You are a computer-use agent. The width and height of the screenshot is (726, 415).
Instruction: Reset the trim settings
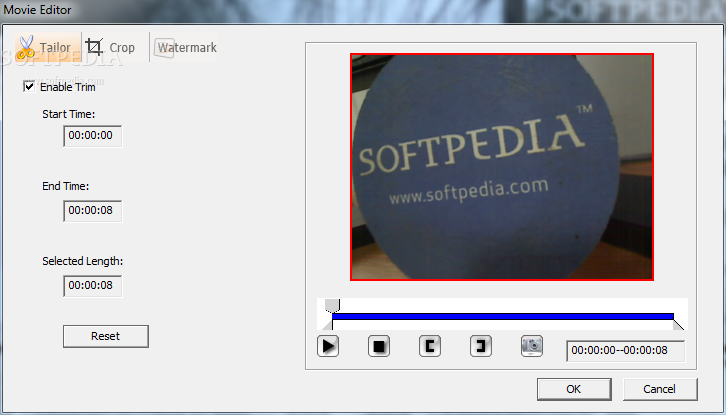coord(106,336)
